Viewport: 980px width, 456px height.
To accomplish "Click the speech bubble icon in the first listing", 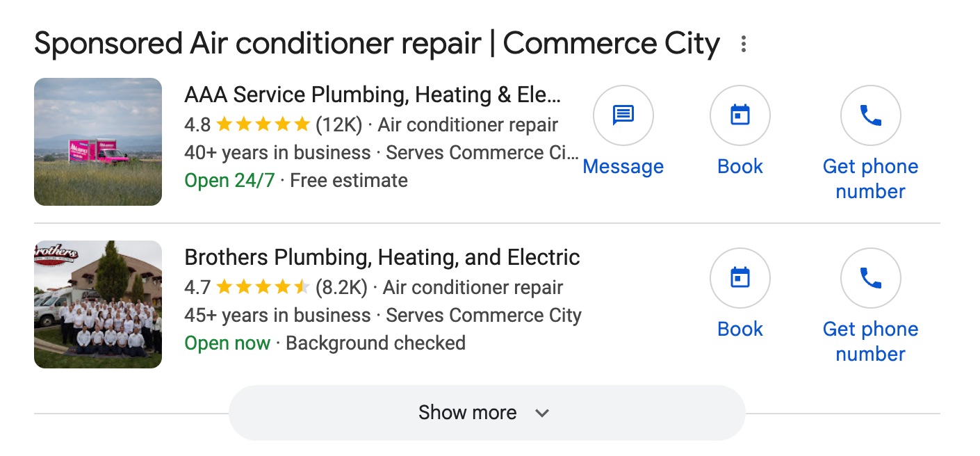I will 623,115.
